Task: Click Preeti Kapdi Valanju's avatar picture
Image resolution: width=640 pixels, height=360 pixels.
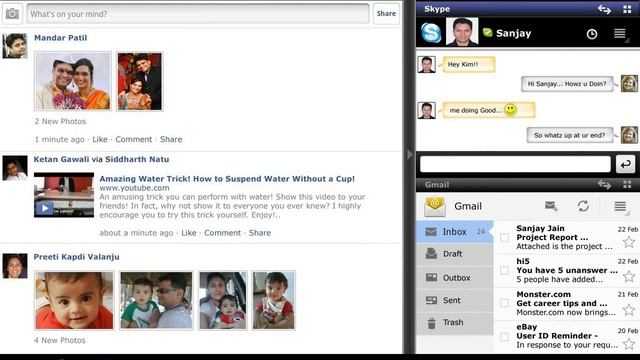Action: point(15,266)
